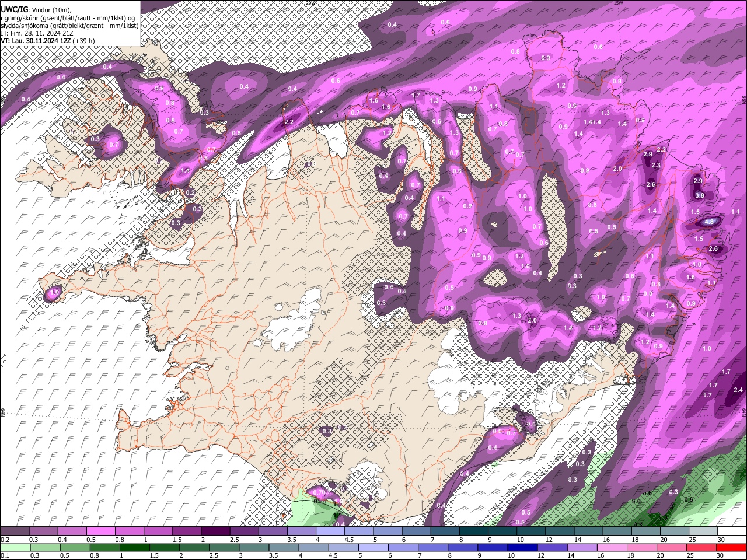Click the 2.4 precipitation value on the map

tap(738, 390)
